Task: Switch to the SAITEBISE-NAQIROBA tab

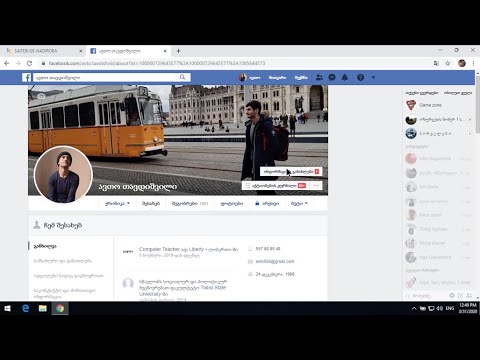Action: (x=43, y=51)
